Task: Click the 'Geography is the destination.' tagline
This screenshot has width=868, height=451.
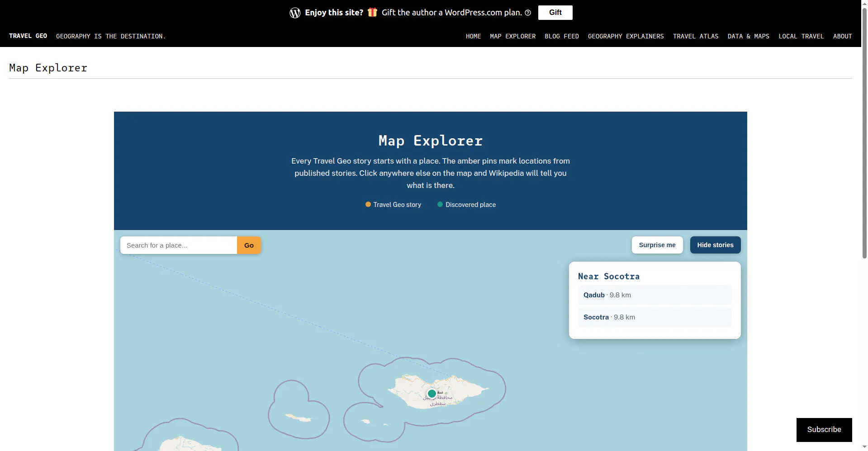Action: point(111,36)
